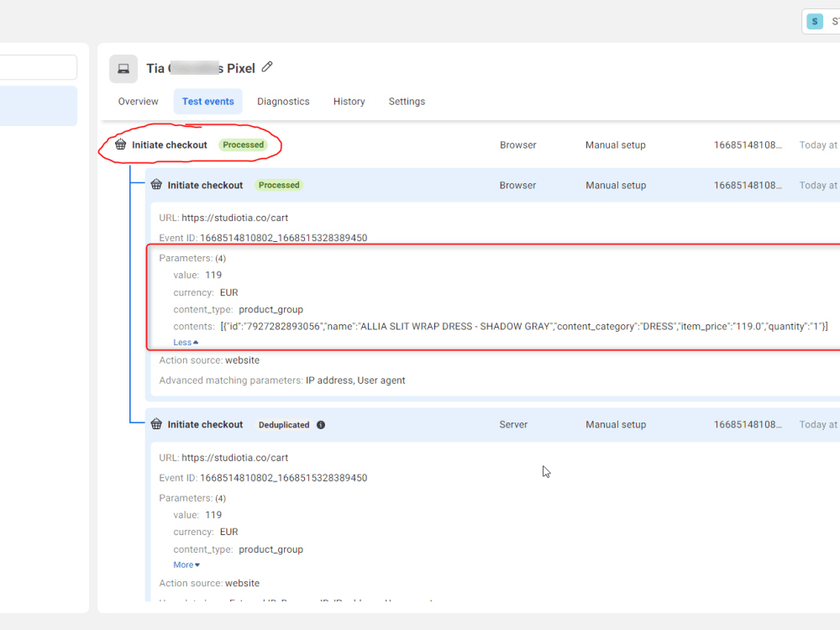The height and width of the screenshot is (630, 840).
Task: Click IP address, User agent matching parameters
Action: click(355, 381)
